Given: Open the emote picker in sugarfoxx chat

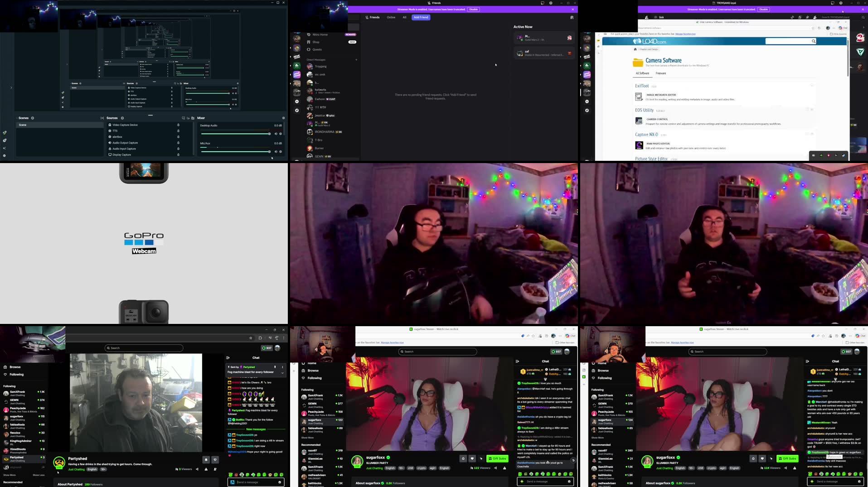Looking at the screenshot, I should coord(569,482).
